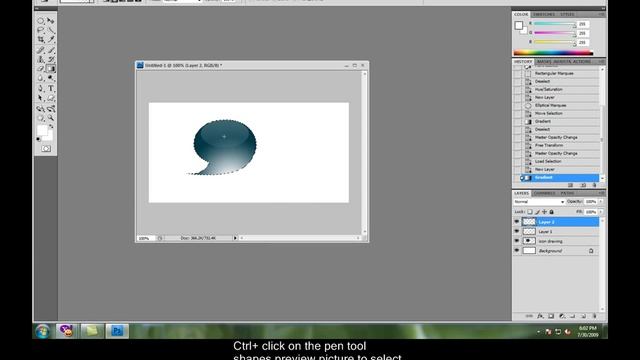Toggle lock position
The height and width of the screenshot is (360, 640).
tap(544, 212)
